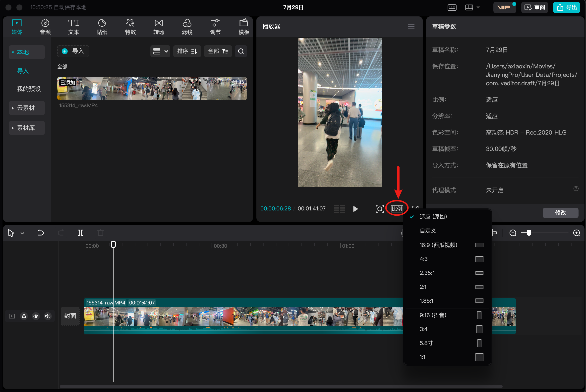This screenshot has width=586, height=392.
Task: Click the 导出 export button
Action: [567, 7]
